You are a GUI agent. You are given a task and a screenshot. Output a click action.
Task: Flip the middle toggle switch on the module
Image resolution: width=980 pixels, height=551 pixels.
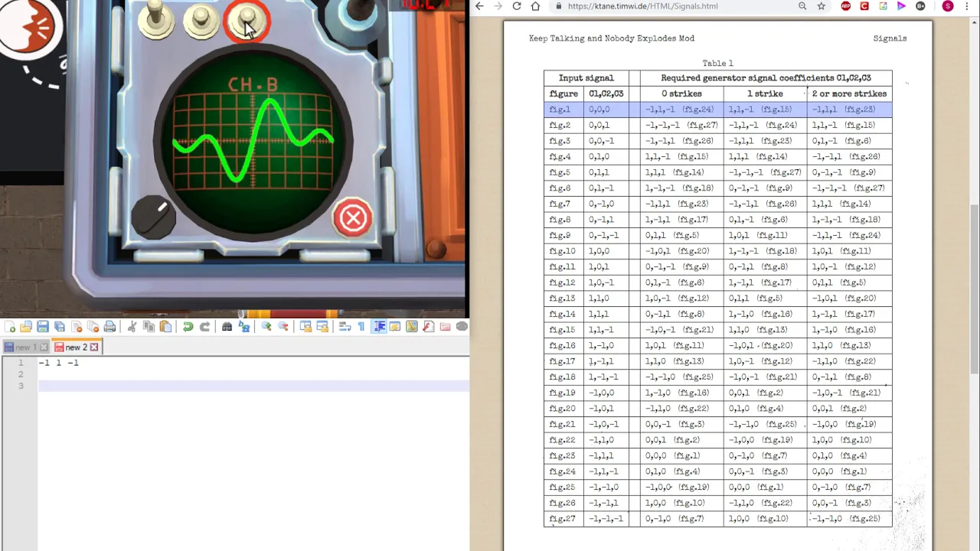point(201,21)
